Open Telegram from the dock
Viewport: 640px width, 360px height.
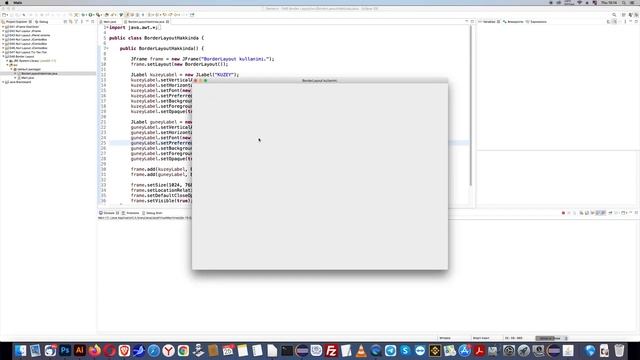pos(391,351)
